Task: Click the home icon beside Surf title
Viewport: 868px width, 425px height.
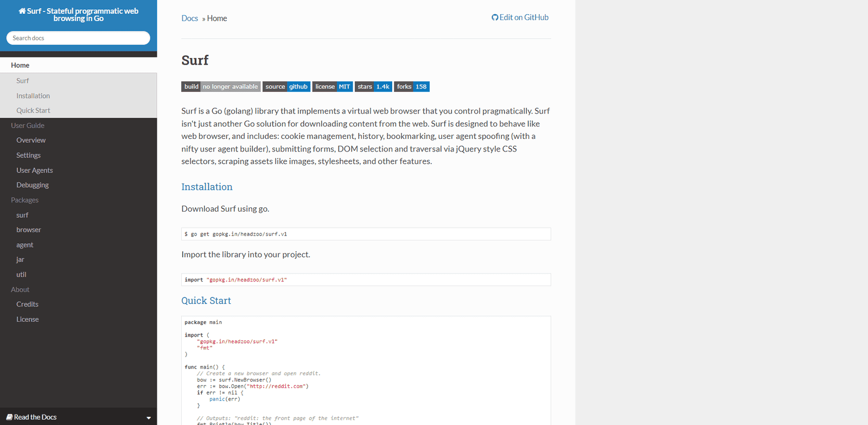Action: [x=22, y=11]
